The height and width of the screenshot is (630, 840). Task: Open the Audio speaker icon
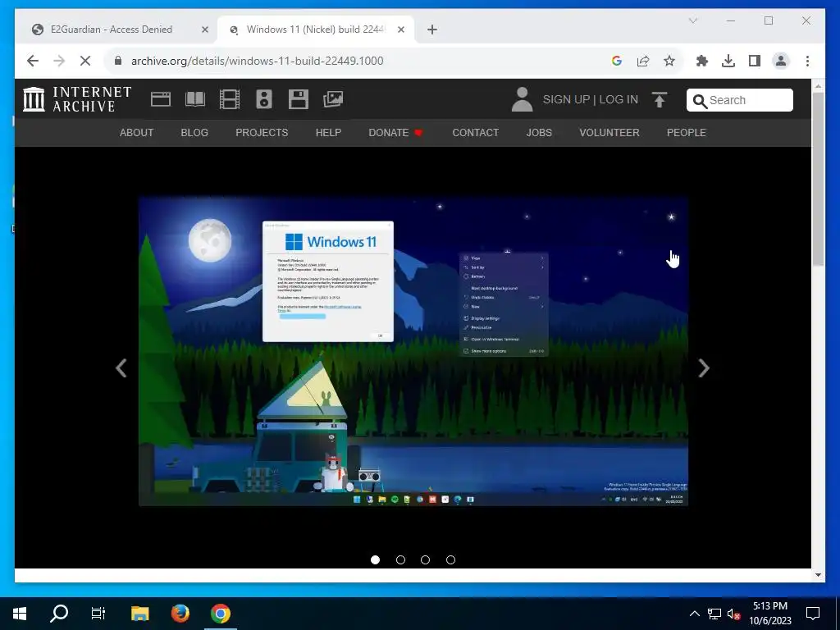[x=264, y=99]
